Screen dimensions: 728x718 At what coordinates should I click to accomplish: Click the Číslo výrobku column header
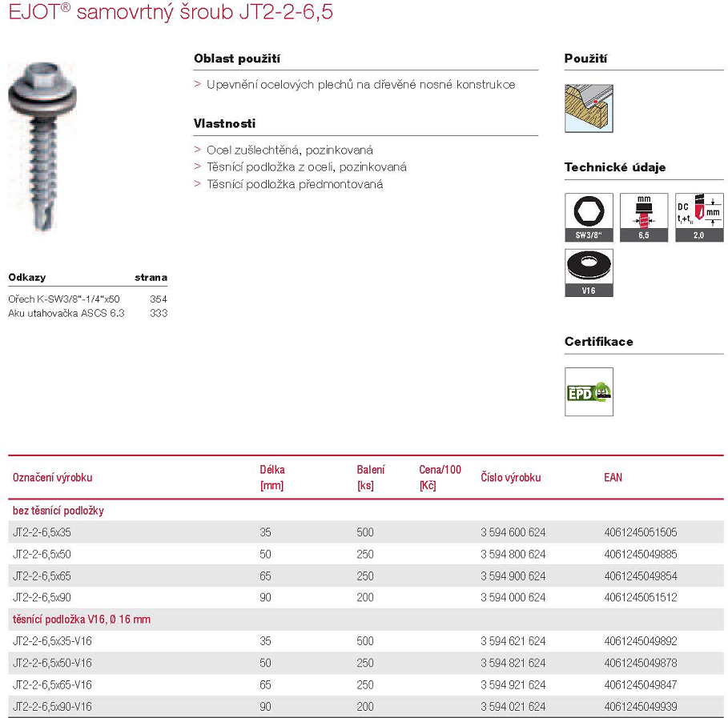click(x=511, y=478)
